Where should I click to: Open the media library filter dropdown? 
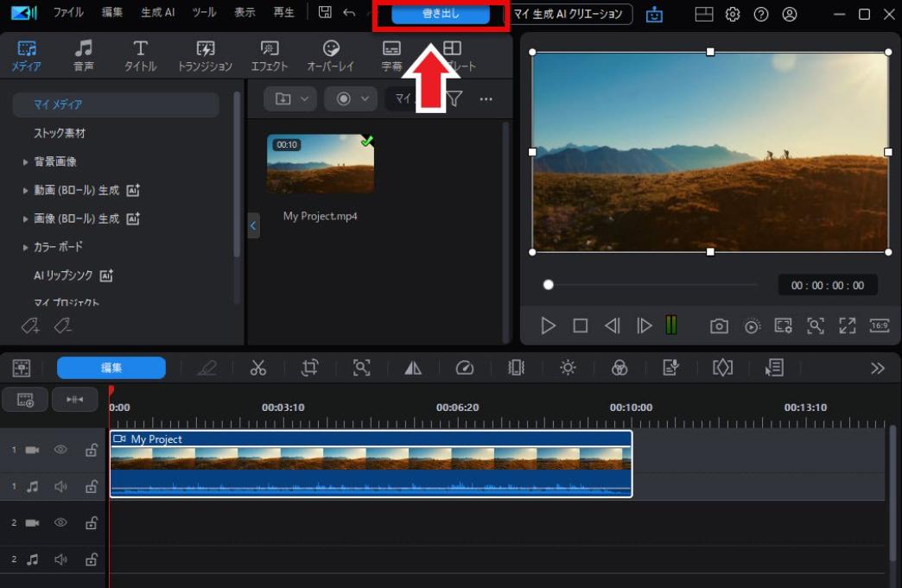[455, 98]
